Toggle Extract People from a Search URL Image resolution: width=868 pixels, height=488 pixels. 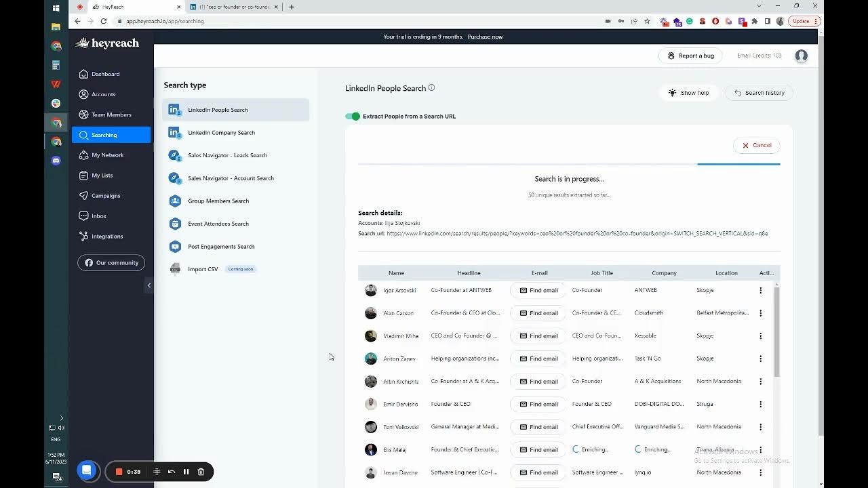[x=353, y=117]
